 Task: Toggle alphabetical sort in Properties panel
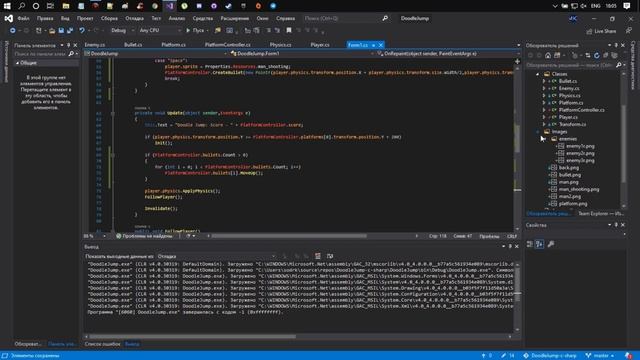[x=539, y=244]
